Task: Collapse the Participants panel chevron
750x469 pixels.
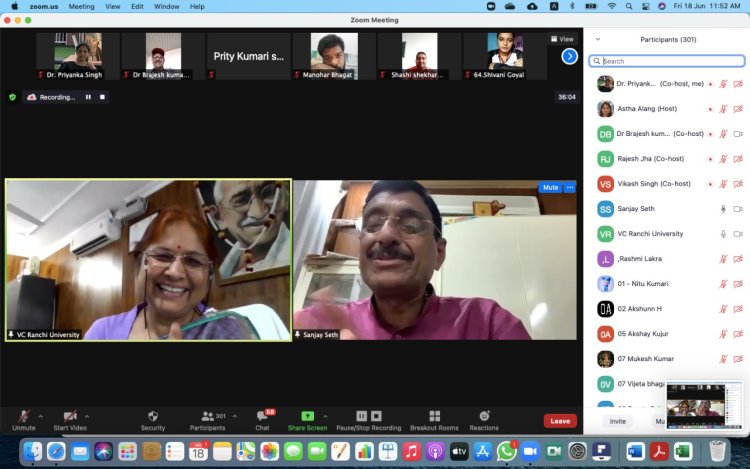Action: pyautogui.click(x=598, y=40)
